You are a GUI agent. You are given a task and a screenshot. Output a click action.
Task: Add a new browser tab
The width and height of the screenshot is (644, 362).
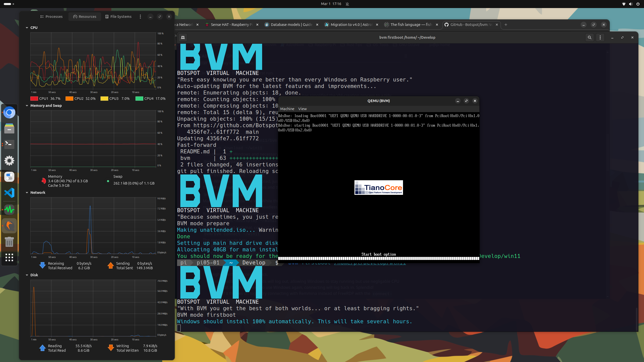point(506,25)
